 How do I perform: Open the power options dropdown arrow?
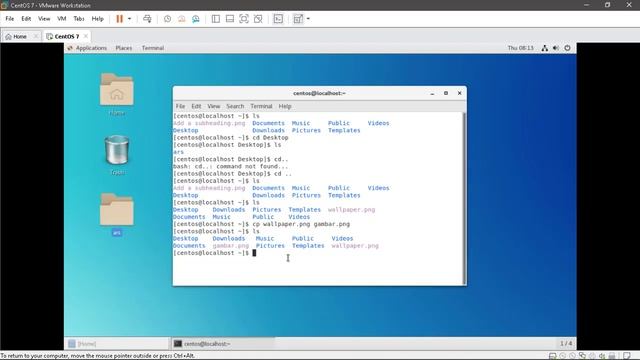(x=129, y=19)
